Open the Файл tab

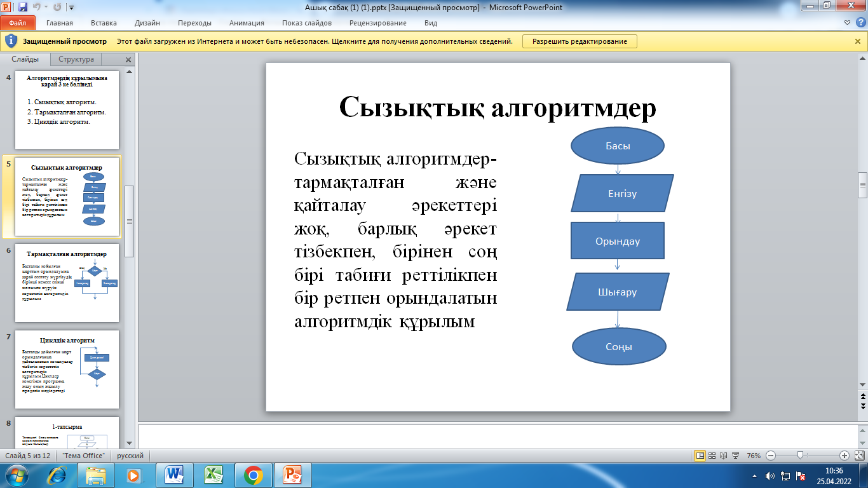[18, 23]
